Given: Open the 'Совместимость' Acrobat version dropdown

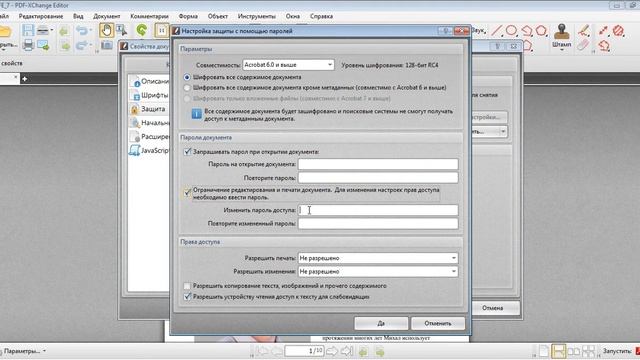Looking at the screenshot, I should point(288,65).
